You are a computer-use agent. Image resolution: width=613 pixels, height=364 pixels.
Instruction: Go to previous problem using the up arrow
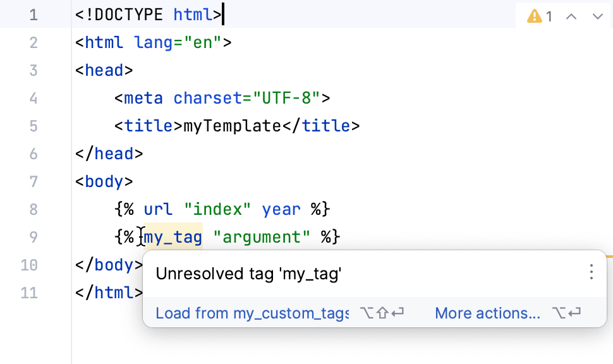click(571, 16)
